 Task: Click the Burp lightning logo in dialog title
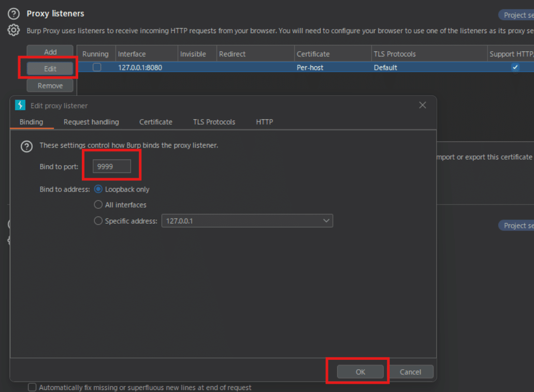coord(20,105)
